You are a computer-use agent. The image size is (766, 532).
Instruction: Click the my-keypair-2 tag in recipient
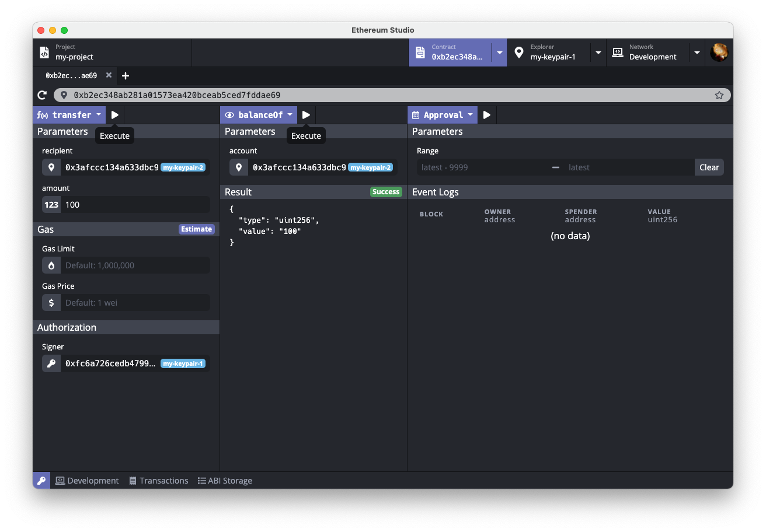point(183,167)
